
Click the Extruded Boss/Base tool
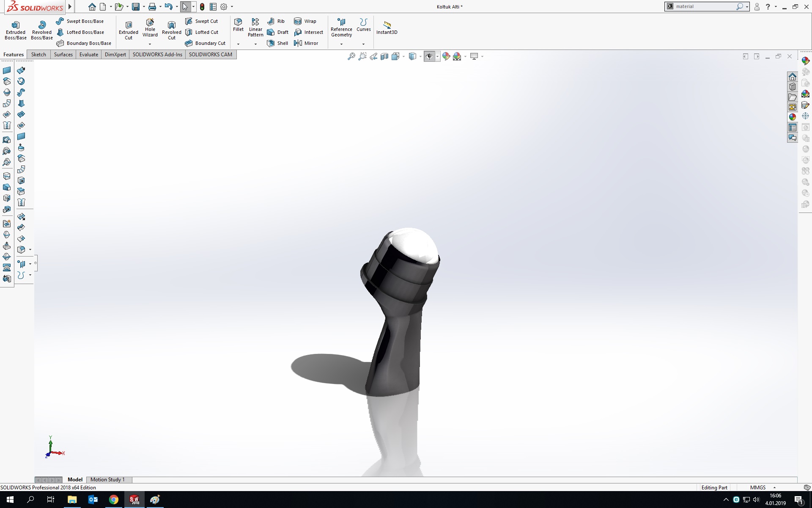pyautogui.click(x=16, y=30)
